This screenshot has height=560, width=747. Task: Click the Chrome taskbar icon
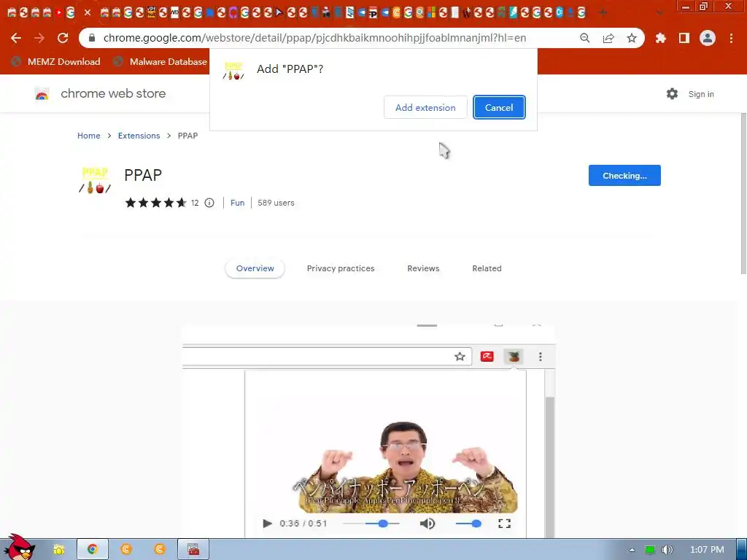pyautogui.click(x=93, y=550)
